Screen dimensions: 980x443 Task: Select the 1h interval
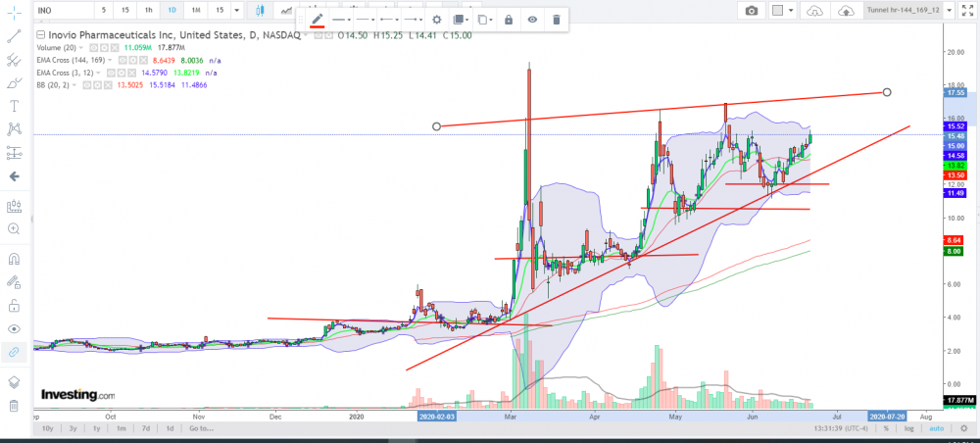click(148, 11)
